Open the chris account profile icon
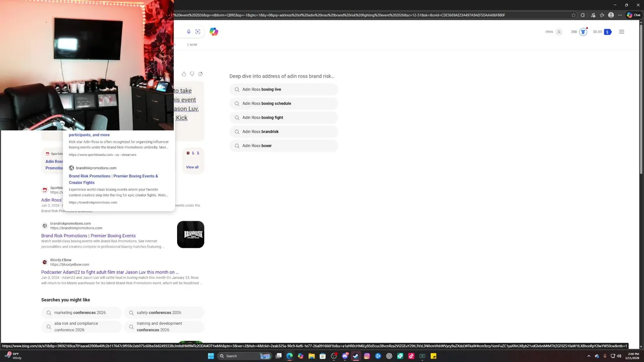The image size is (644, 362). pyautogui.click(x=558, y=32)
